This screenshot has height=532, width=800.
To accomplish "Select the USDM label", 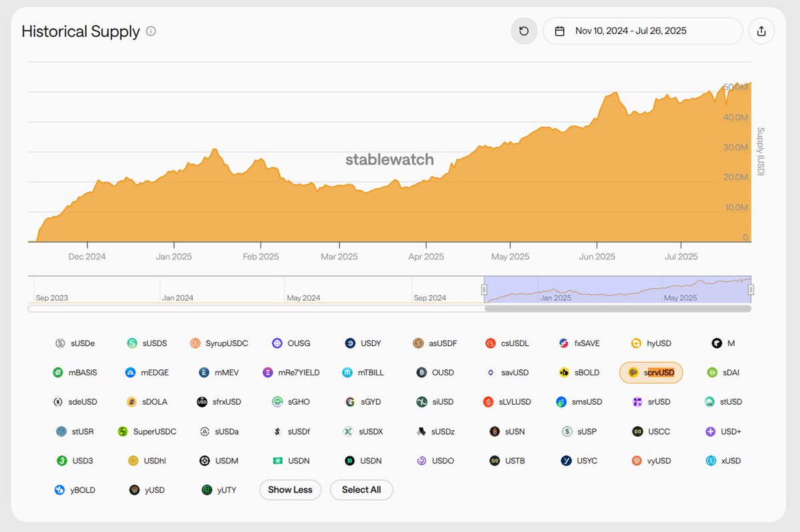I will (x=227, y=461).
